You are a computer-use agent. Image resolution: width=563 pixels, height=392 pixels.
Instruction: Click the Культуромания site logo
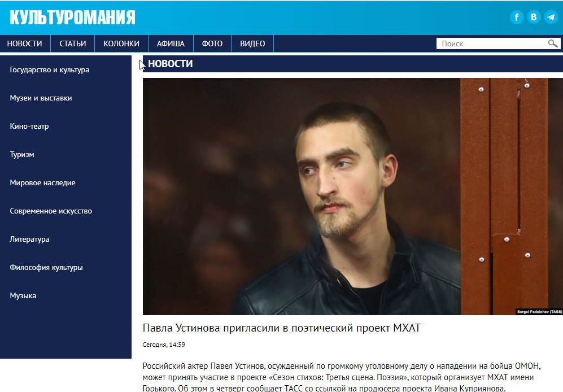pyautogui.click(x=72, y=18)
